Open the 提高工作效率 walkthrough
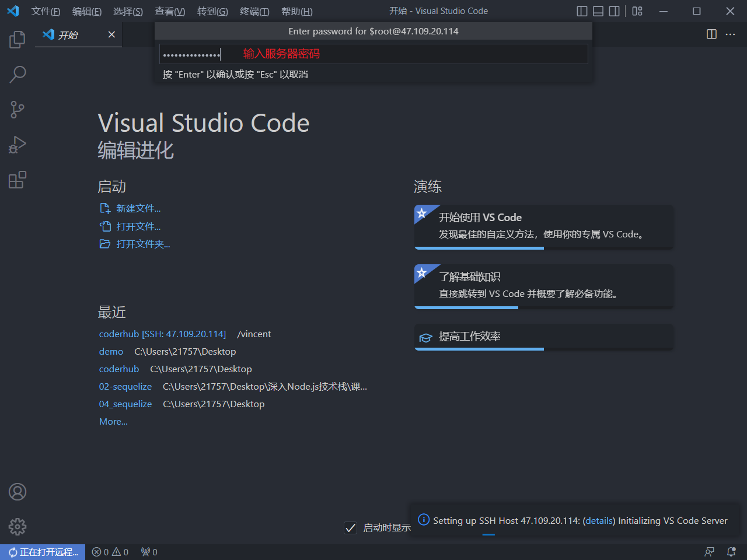This screenshot has height=560, width=747. 543,337
